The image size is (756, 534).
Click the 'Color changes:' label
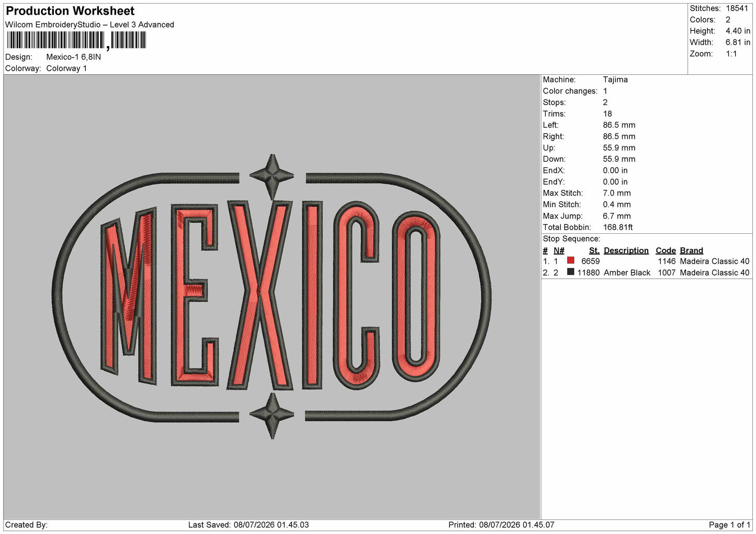pos(570,91)
